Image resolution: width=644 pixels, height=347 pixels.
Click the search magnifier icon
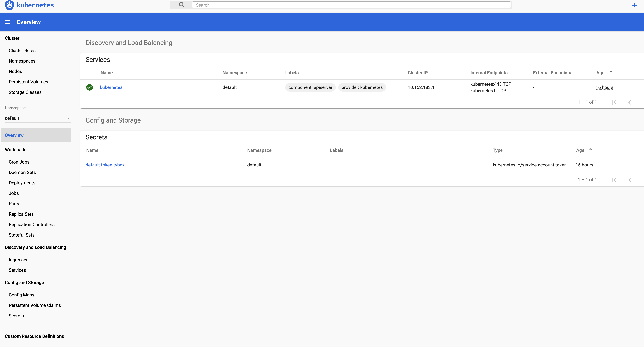(182, 5)
